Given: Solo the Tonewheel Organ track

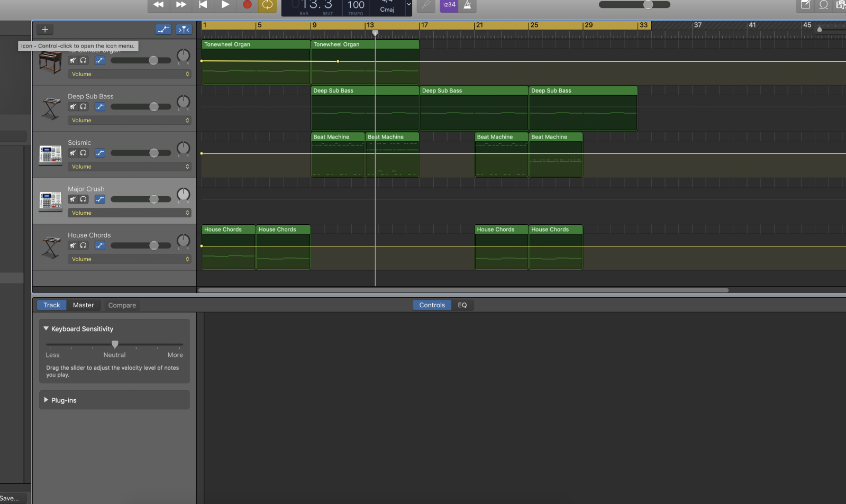Looking at the screenshot, I should [x=83, y=60].
